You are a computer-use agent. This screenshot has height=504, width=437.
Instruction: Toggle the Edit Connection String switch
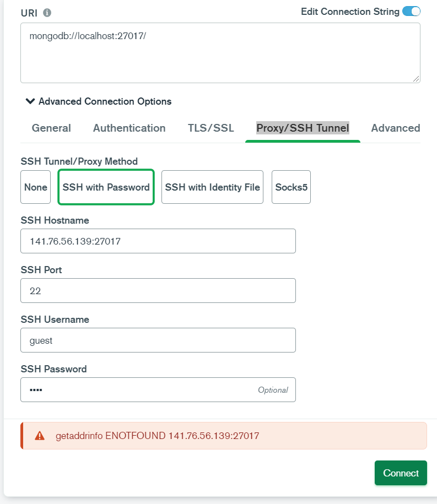[411, 12]
